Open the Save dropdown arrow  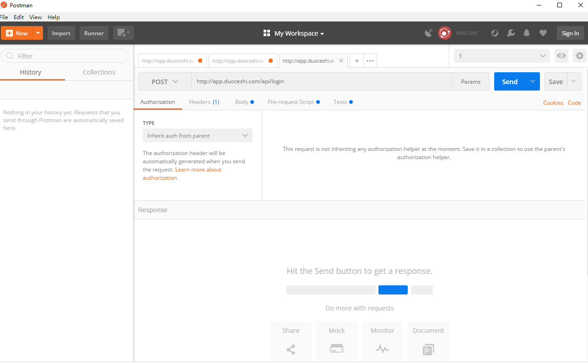pos(574,81)
